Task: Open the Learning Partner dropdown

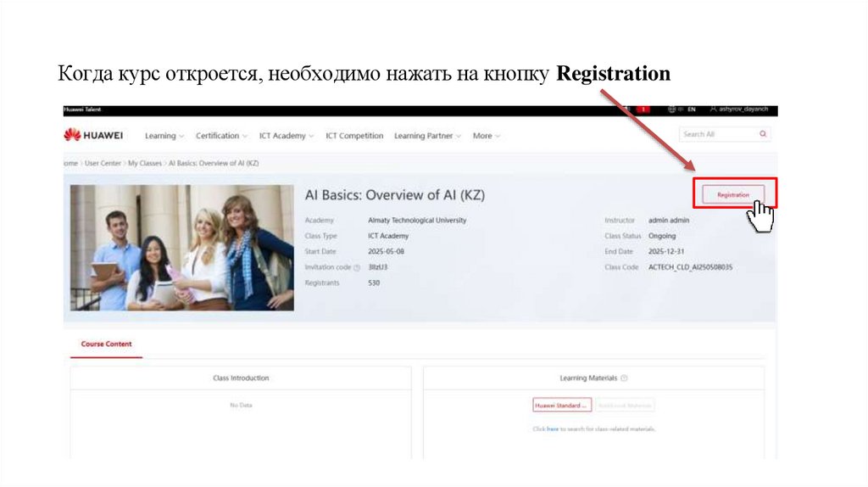Action: tap(427, 136)
